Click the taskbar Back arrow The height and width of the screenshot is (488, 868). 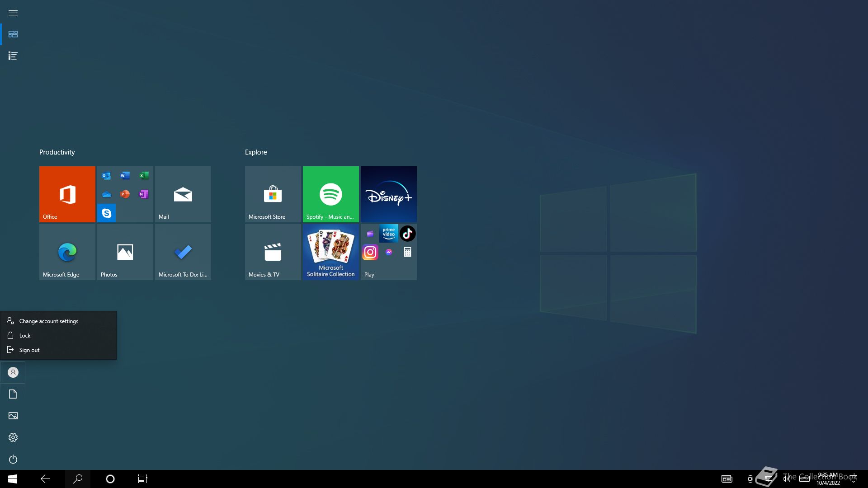point(45,479)
